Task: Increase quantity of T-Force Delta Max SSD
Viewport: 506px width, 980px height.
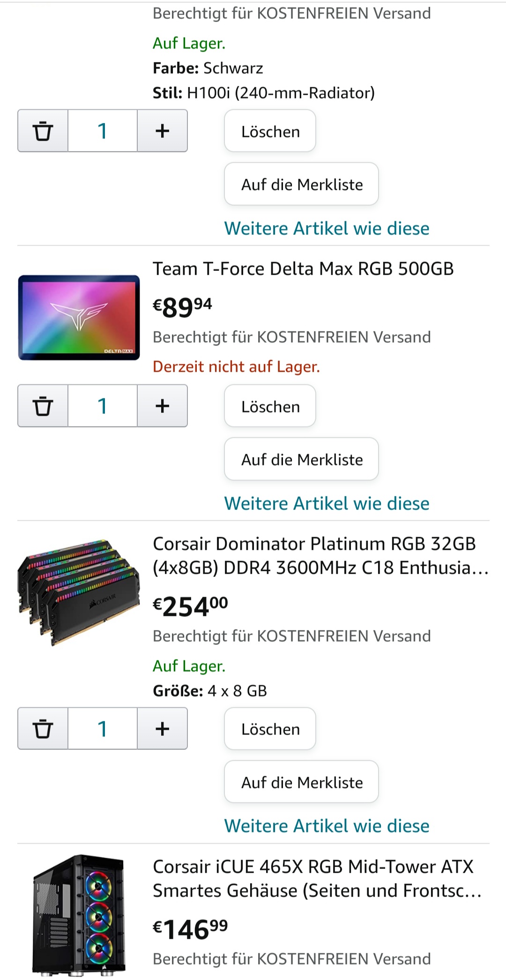Action: (x=162, y=406)
